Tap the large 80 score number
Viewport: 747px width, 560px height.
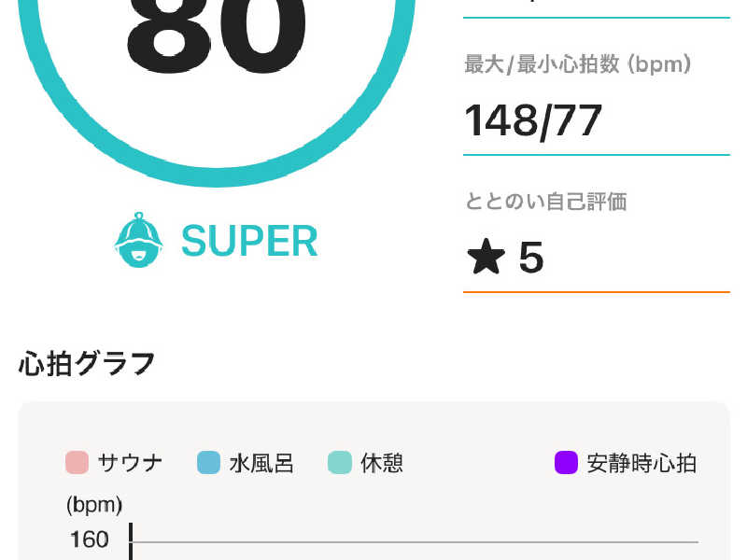pos(217,35)
